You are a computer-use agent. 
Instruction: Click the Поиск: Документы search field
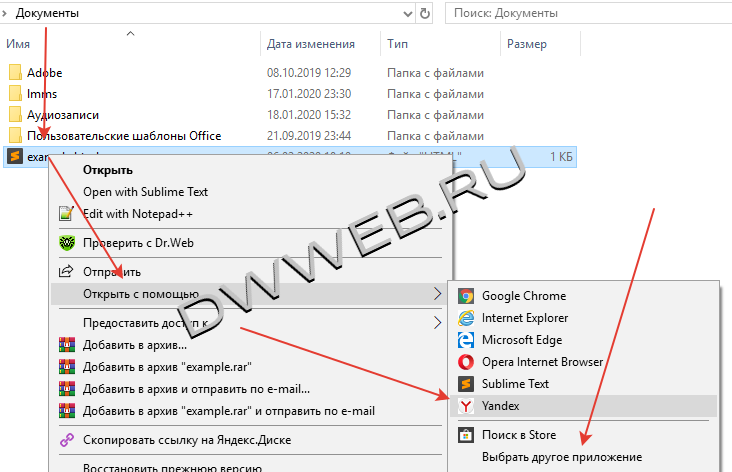tap(588, 13)
